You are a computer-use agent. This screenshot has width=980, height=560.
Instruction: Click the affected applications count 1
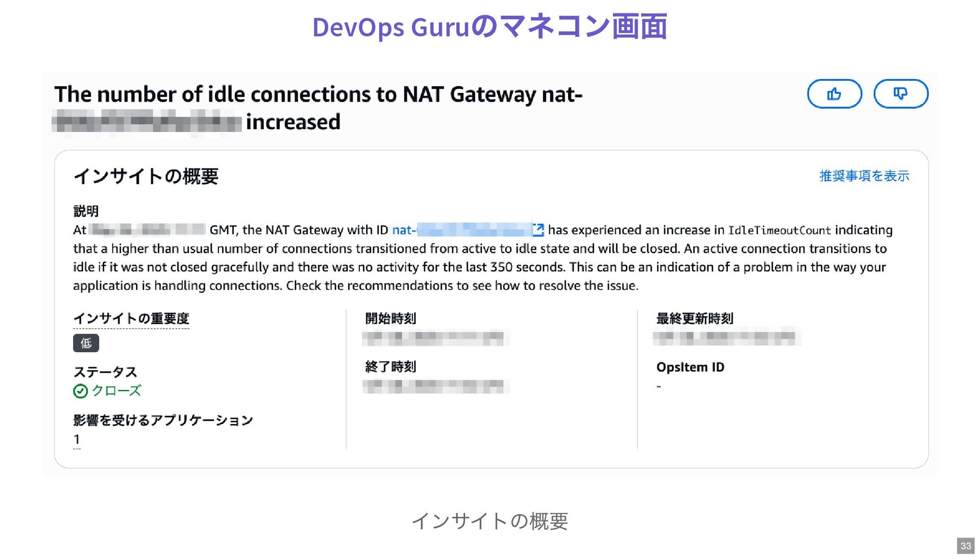click(77, 439)
